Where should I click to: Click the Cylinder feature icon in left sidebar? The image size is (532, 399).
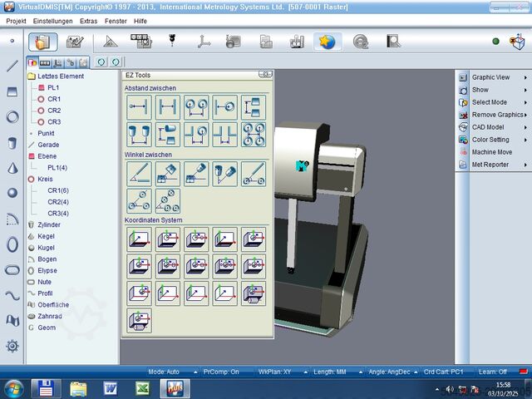[12, 143]
